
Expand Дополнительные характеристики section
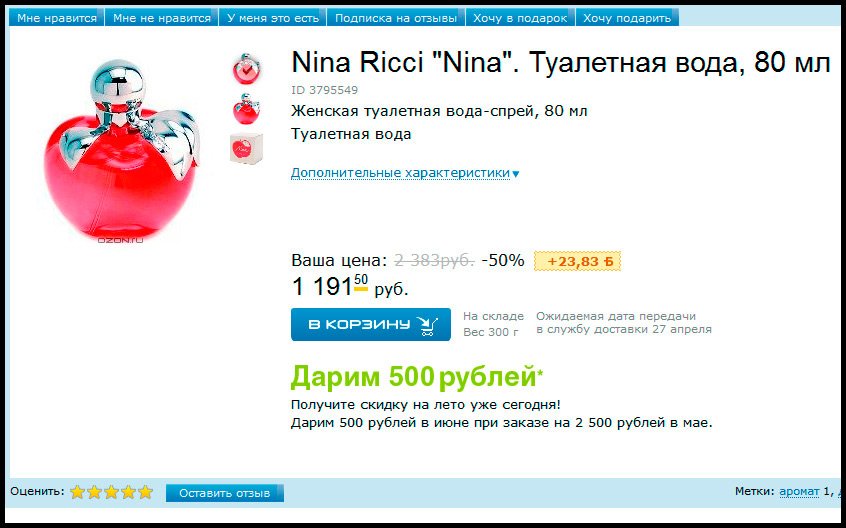[400, 173]
